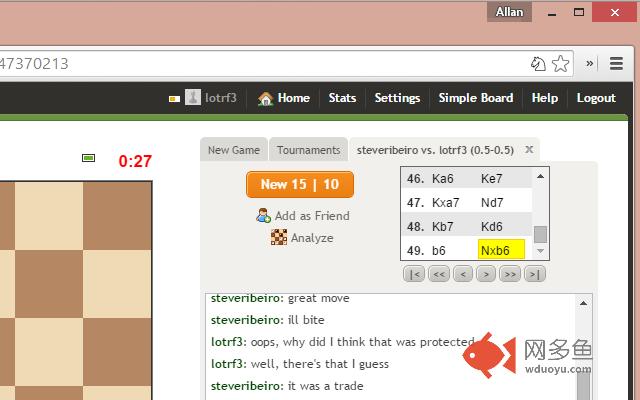Click chat message 'well, there's that I guess'

pos(320,364)
